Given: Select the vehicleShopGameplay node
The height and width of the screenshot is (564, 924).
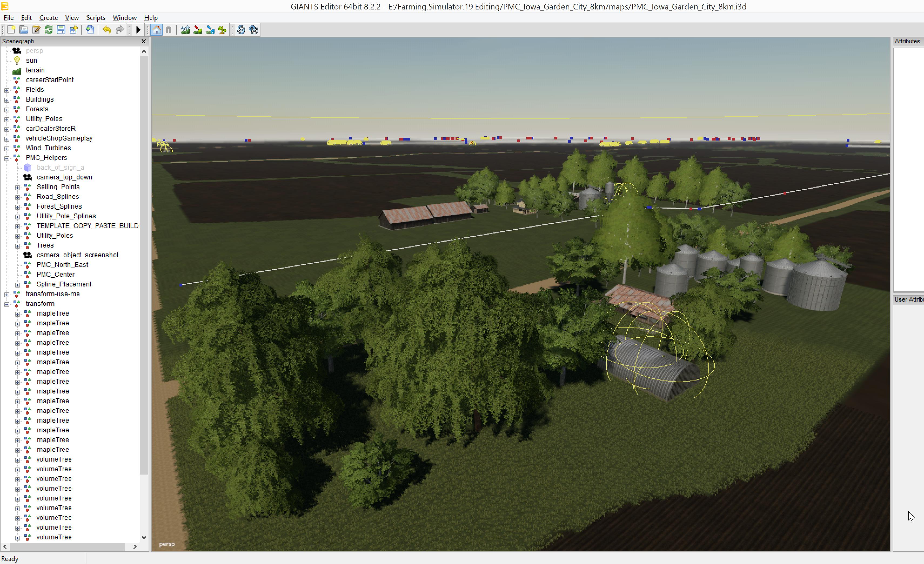Looking at the screenshot, I should pos(59,138).
